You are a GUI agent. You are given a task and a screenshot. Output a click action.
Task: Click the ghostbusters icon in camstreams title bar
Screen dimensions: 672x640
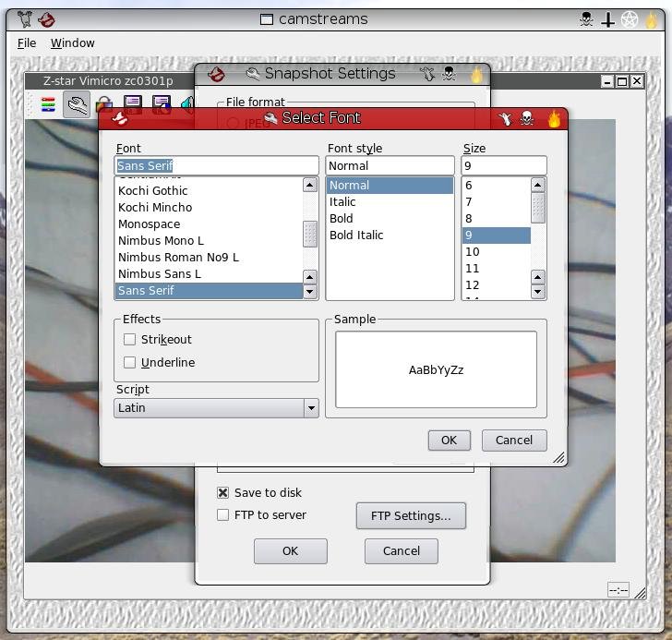click(x=46, y=19)
